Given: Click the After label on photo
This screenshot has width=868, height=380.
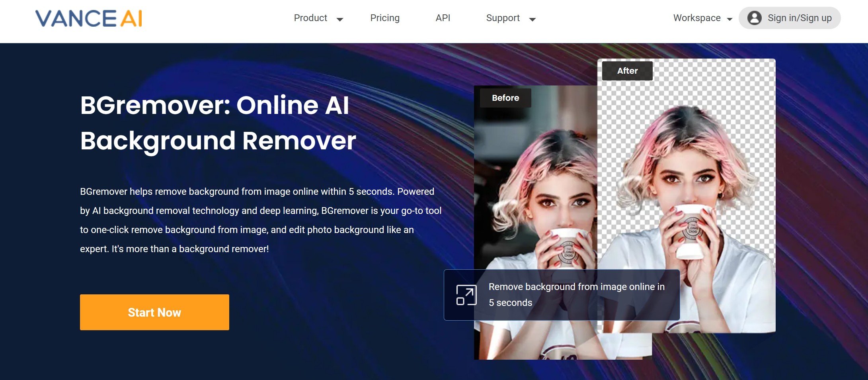Looking at the screenshot, I should tap(627, 71).
